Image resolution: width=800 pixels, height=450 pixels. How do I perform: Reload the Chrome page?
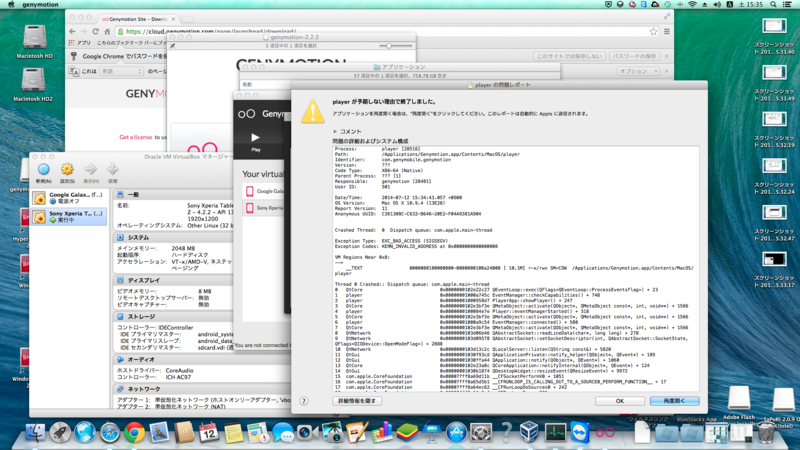point(95,32)
